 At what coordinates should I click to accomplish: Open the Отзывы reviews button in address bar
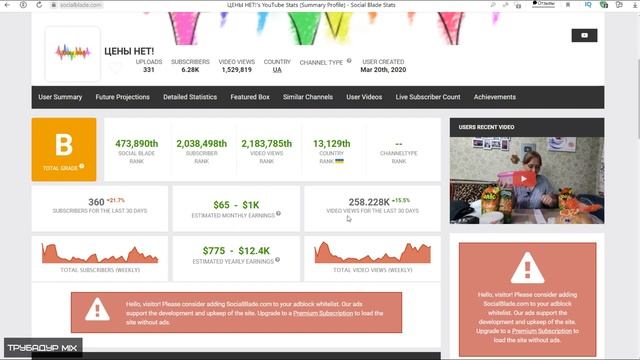[x=544, y=4]
